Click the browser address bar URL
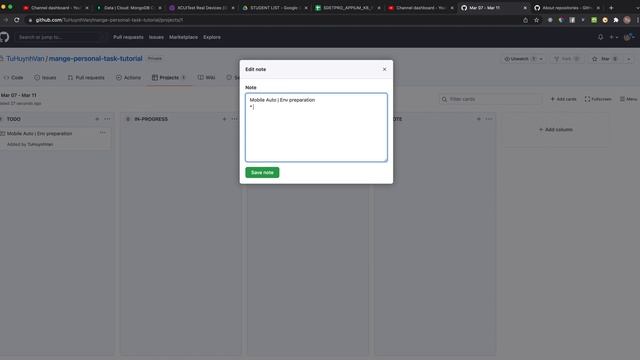The height and width of the screenshot is (360, 640). (109, 20)
